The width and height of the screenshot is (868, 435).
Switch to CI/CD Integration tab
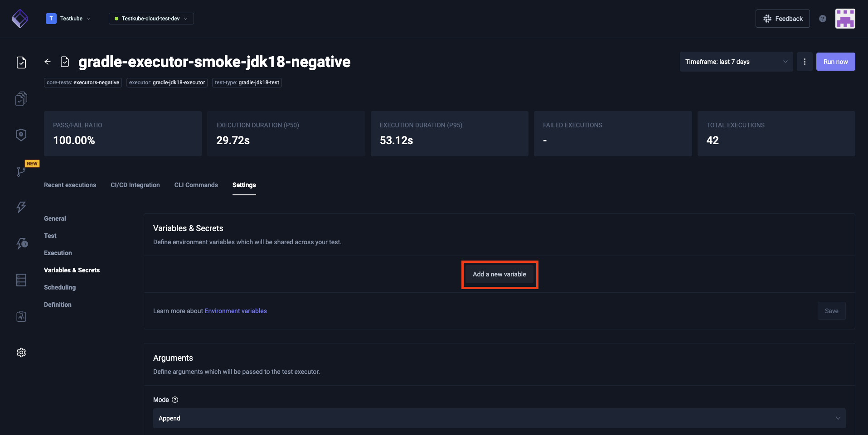[135, 185]
